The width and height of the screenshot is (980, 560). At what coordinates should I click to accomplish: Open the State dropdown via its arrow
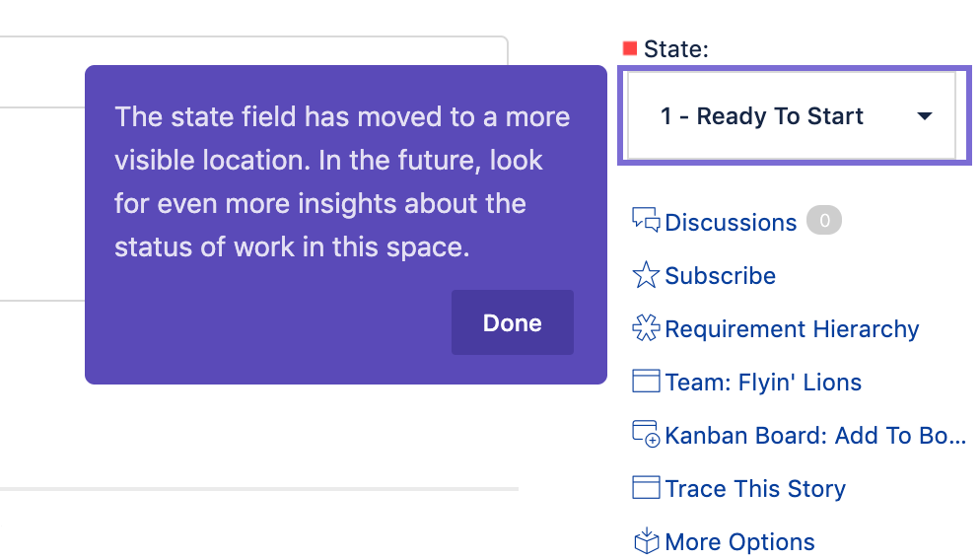925,115
